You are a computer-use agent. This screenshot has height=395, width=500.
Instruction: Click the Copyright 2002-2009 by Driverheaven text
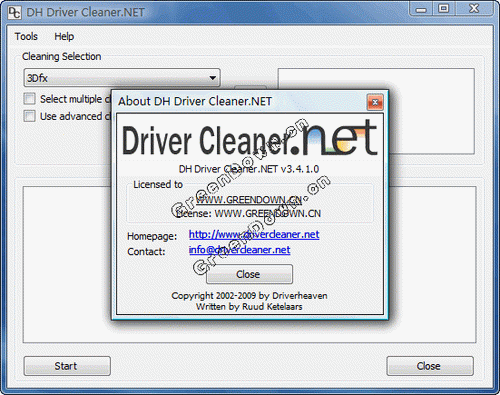tap(249, 296)
